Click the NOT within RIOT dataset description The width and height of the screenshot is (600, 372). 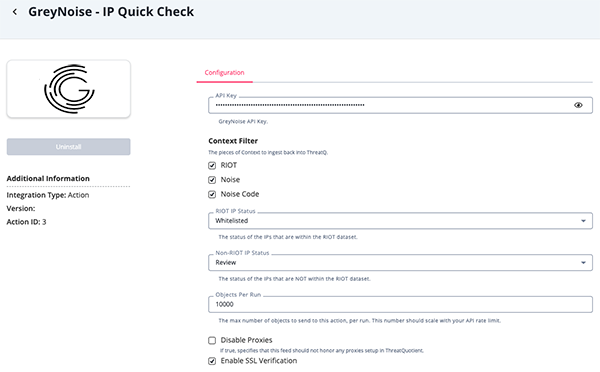[294, 279]
